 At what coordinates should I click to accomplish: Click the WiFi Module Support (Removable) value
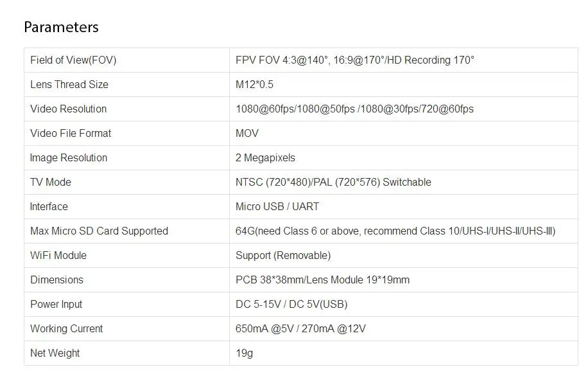point(283,255)
